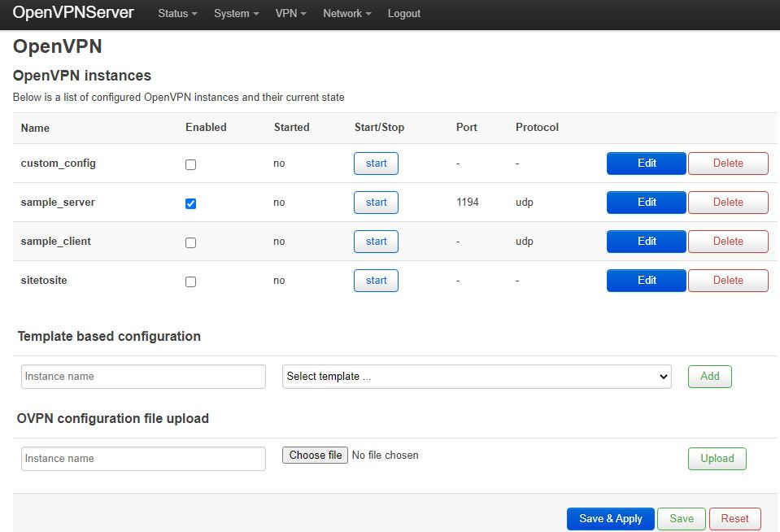Click the Protocol column header
Screen dimensions: 780x532
pos(538,128)
